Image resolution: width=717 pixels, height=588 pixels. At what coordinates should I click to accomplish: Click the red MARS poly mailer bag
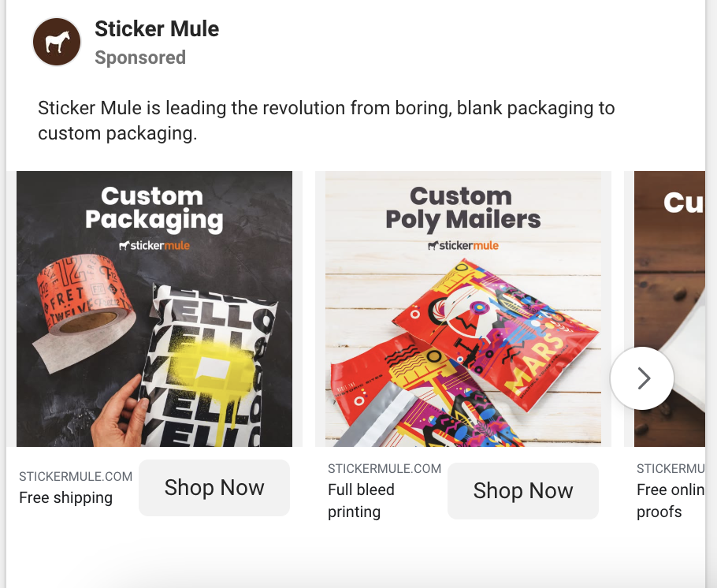click(496, 334)
